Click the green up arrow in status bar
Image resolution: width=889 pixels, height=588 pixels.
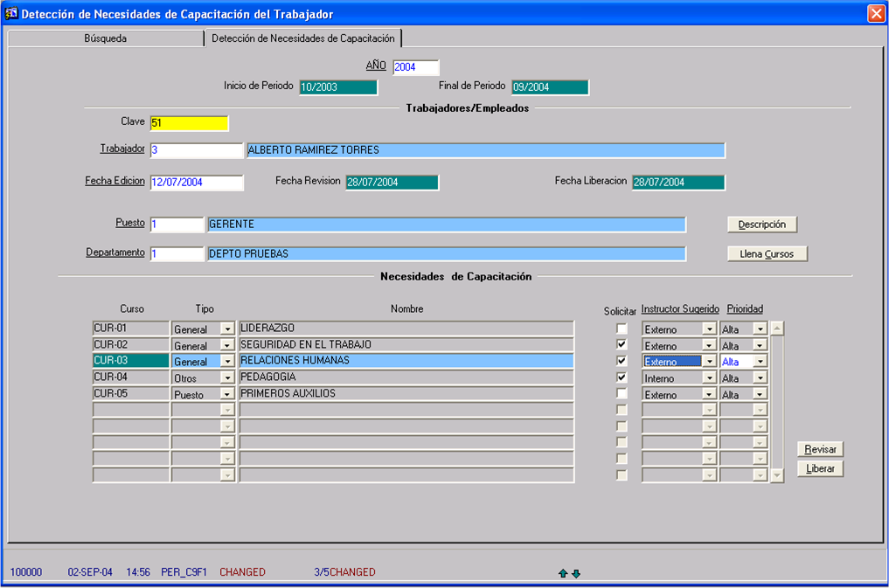coord(563,573)
